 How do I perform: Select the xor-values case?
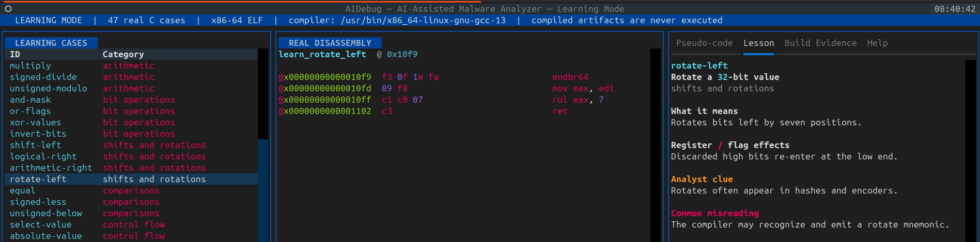pyautogui.click(x=131, y=122)
